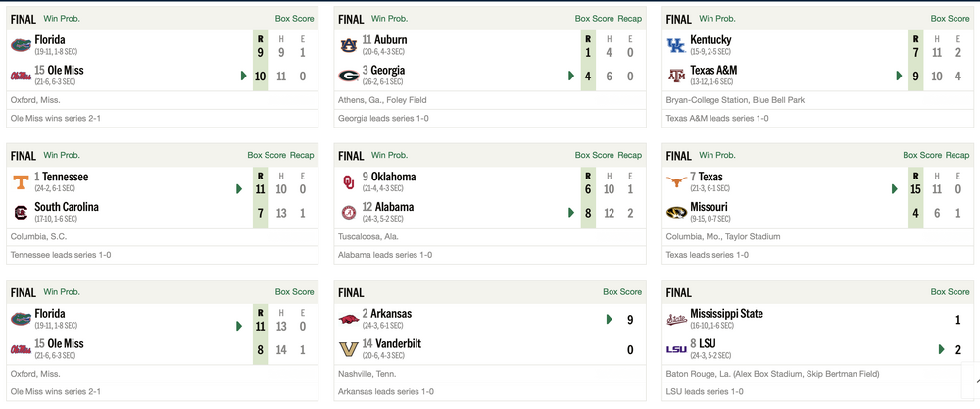This screenshot has width=980, height=409.
Task: Click the Kentucky UK logo
Action: tap(676, 45)
